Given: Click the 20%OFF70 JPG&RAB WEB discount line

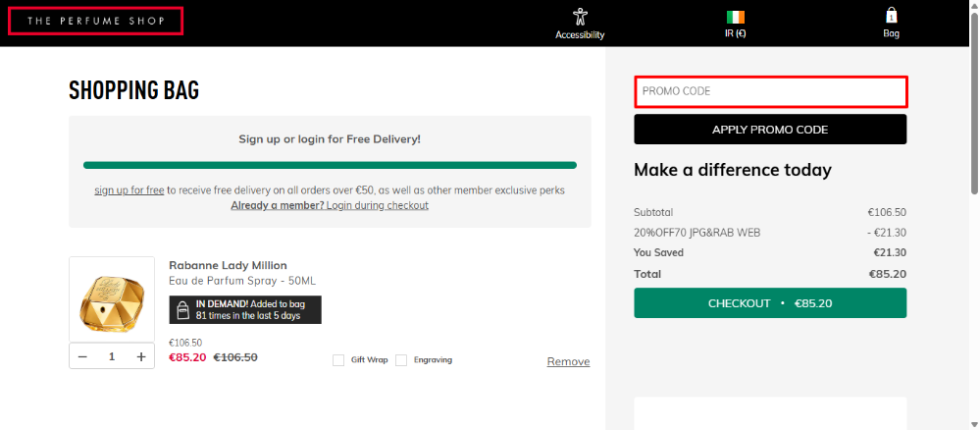Looking at the screenshot, I should click(696, 233).
